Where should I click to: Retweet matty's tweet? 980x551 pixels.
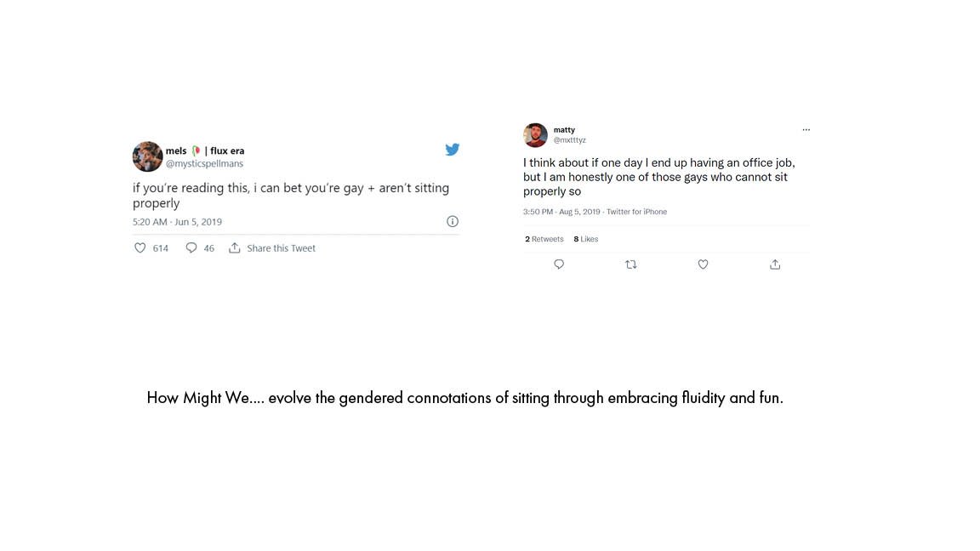point(630,264)
